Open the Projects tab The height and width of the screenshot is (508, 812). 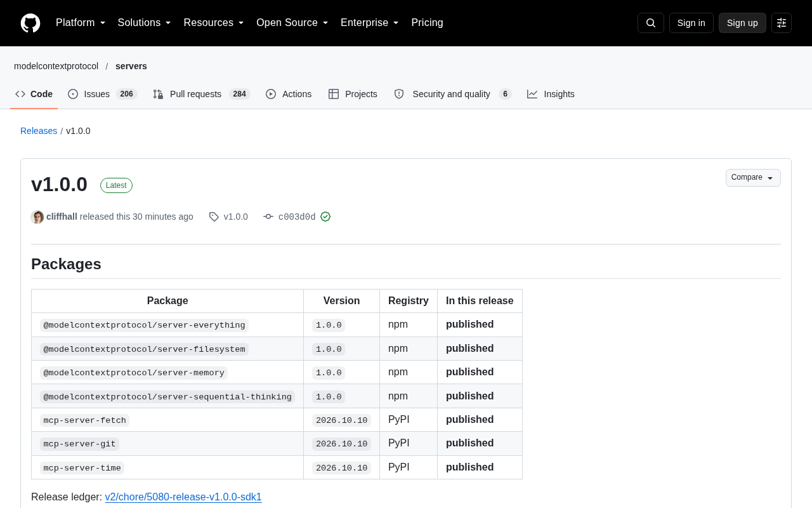coord(353,94)
